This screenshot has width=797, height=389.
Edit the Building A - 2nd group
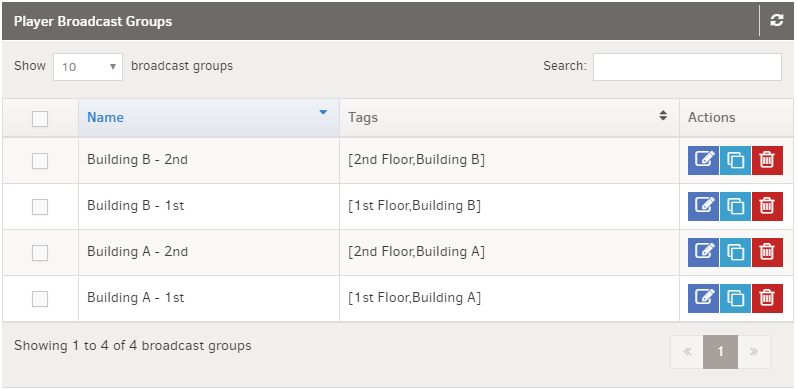tap(703, 252)
